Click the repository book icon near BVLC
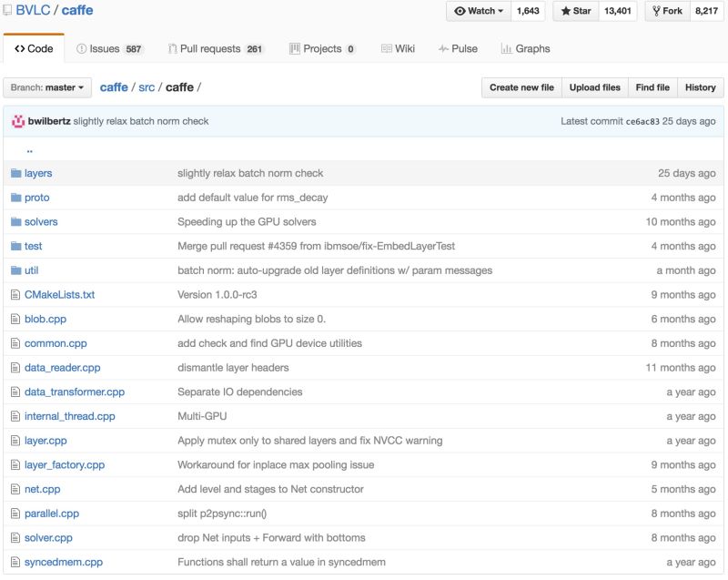This screenshot has width=728, height=580. (6, 11)
